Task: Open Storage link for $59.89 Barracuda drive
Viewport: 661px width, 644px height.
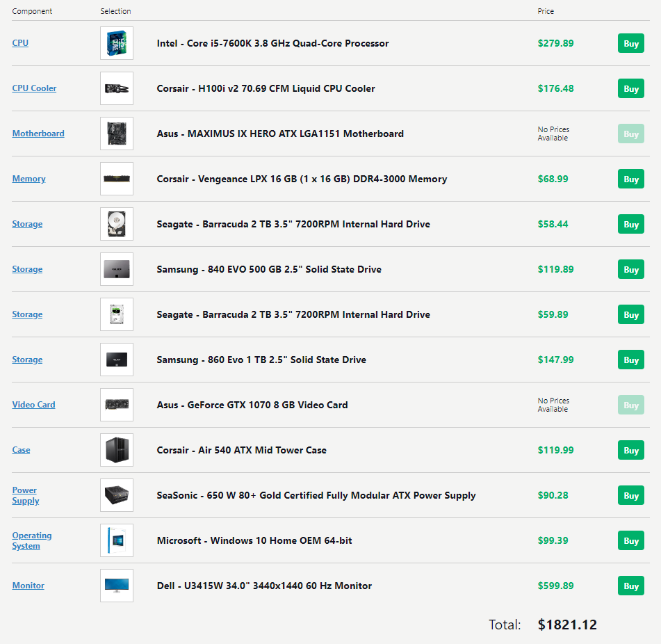Action: click(x=27, y=314)
